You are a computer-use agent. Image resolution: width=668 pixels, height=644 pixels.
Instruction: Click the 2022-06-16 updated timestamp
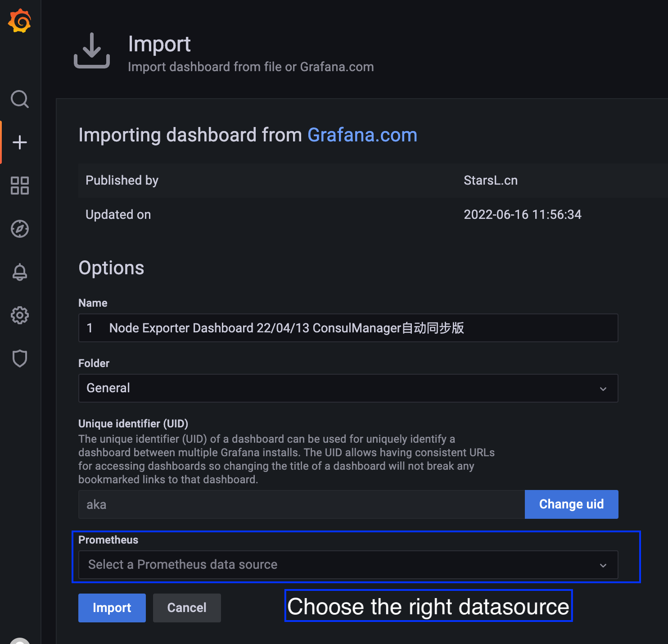[523, 215]
